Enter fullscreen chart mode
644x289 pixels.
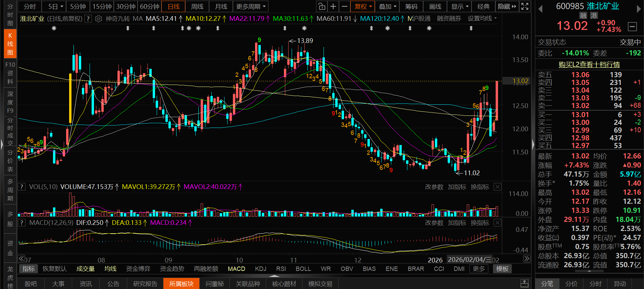click(x=525, y=6)
